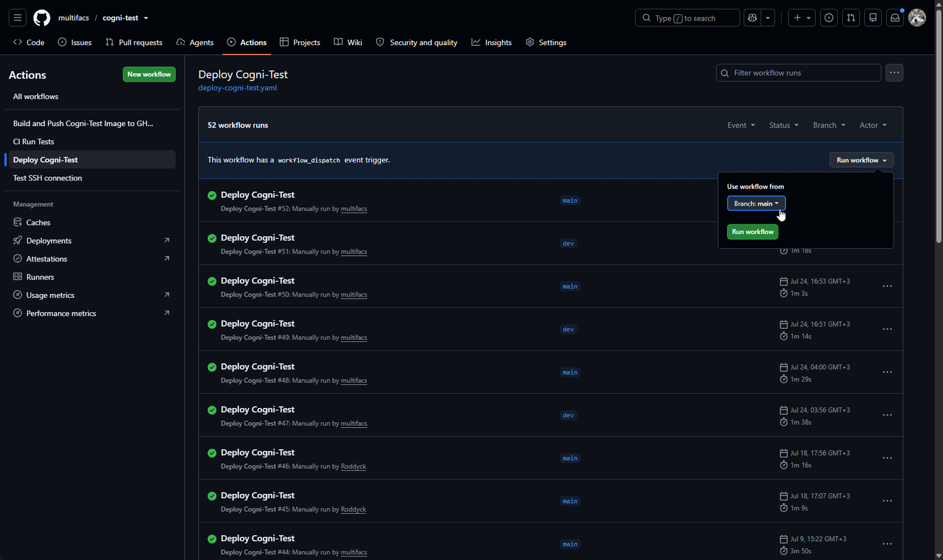
Task: Open the hamburger navigation menu
Action: point(17,18)
